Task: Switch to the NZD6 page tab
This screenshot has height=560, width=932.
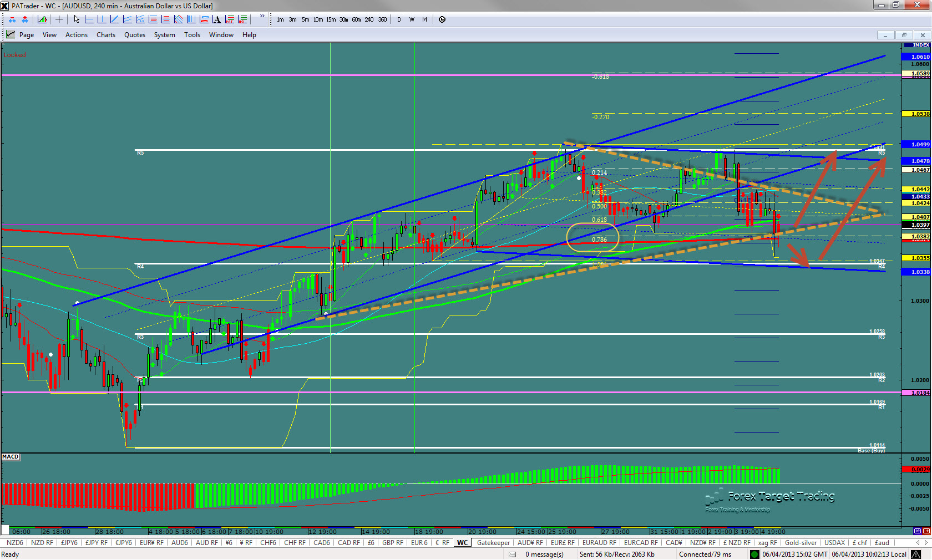Action: pos(15,543)
